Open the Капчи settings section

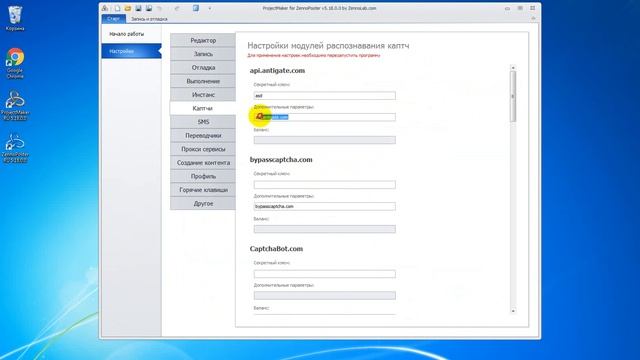(x=203, y=108)
